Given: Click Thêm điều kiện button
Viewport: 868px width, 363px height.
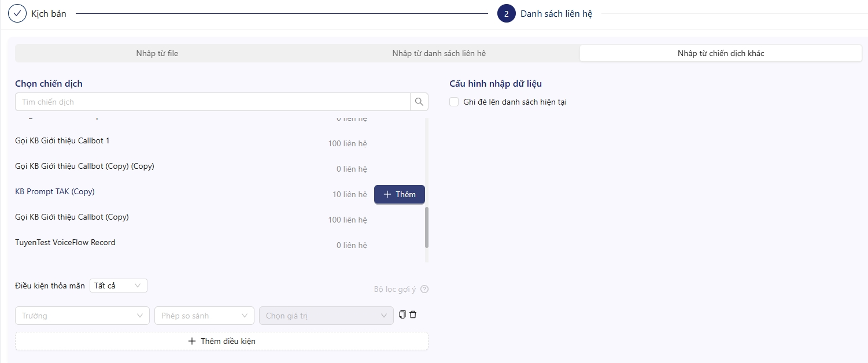Looking at the screenshot, I should [x=221, y=341].
